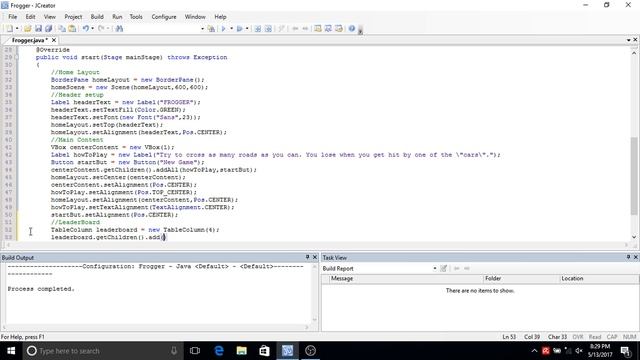Toggle auto-hide pin on Task View panel

point(628,257)
